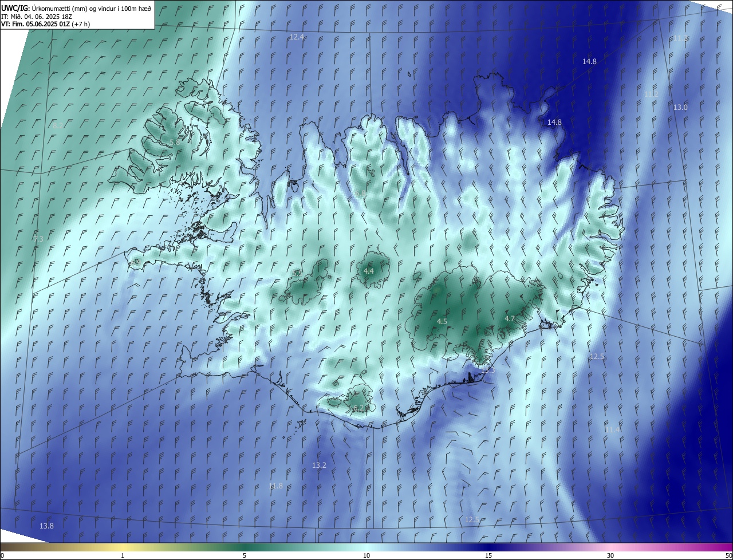Screen dimensions: 733x560
Task: Click the 13.2 value label
Action: [319, 465]
